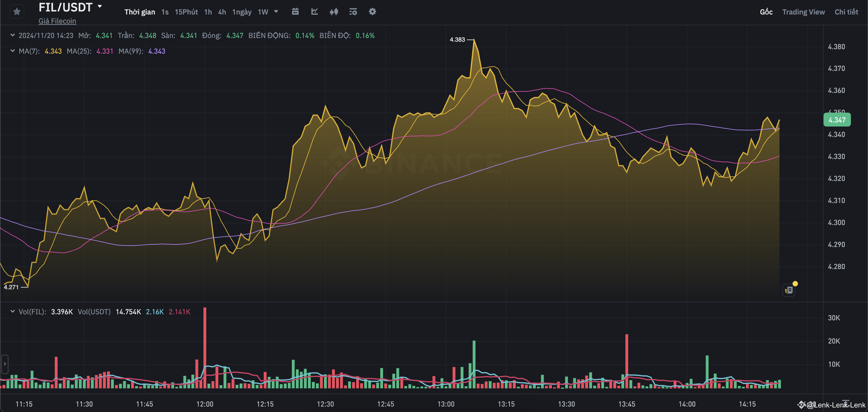Add FIL/USDT to favorites with star
868x412 pixels.
click(17, 12)
